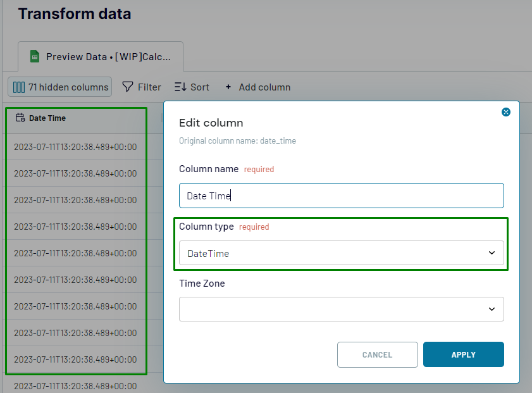
Task: Click the calendar icon in Date Time header
Action: [20, 118]
